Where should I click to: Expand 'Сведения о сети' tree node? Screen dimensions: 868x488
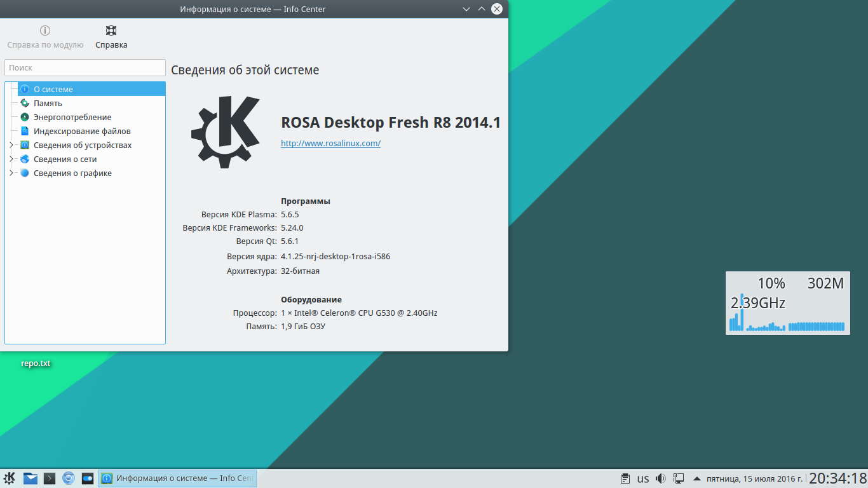coord(11,159)
